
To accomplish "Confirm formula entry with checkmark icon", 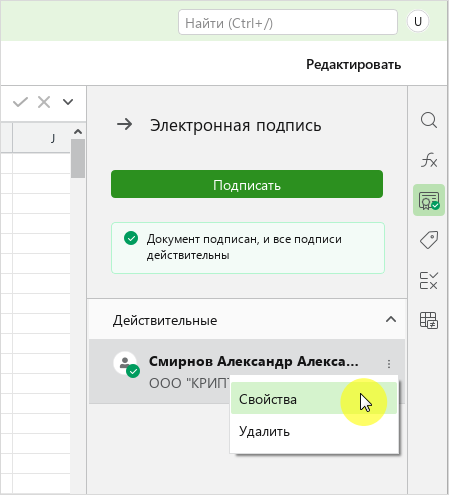I will pyautogui.click(x=20, y=102).
